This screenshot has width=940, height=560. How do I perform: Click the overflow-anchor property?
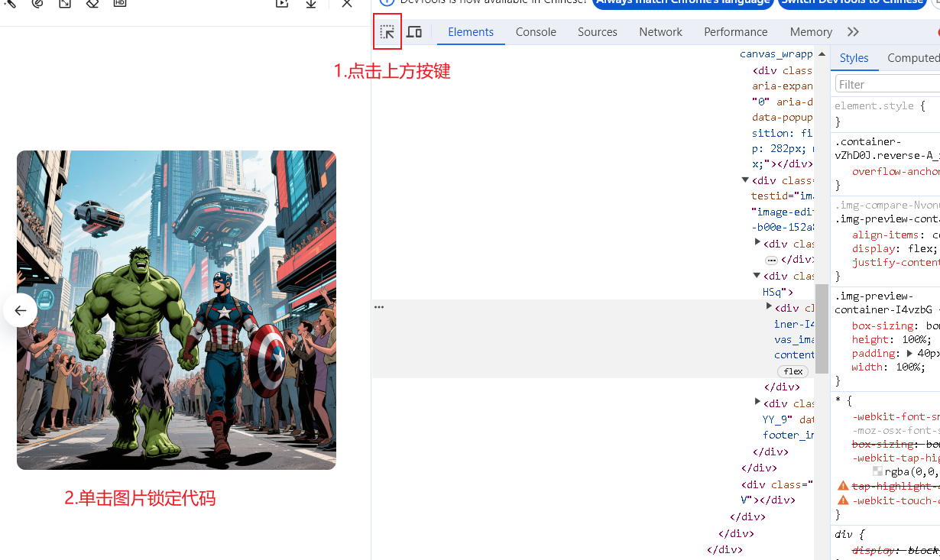896,171
